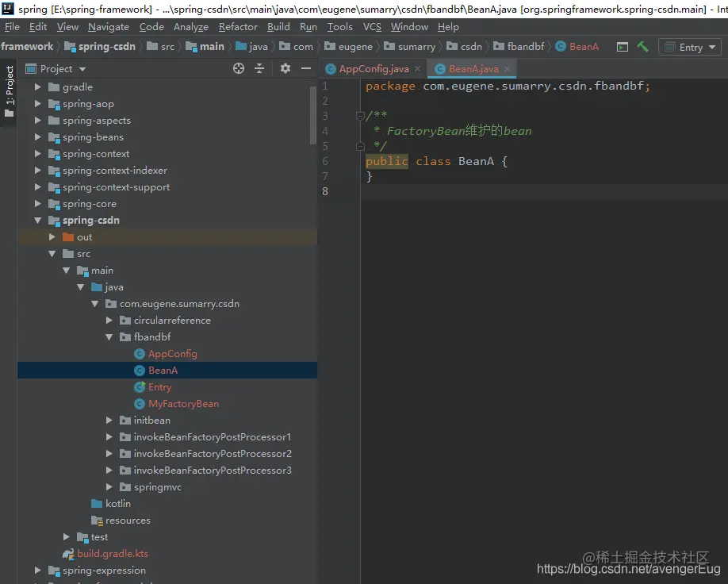Image resolution: width=728 pixels, height=584 pixels.
Task: Place cursor on public keyword in editor
Action: click(386, 161)
